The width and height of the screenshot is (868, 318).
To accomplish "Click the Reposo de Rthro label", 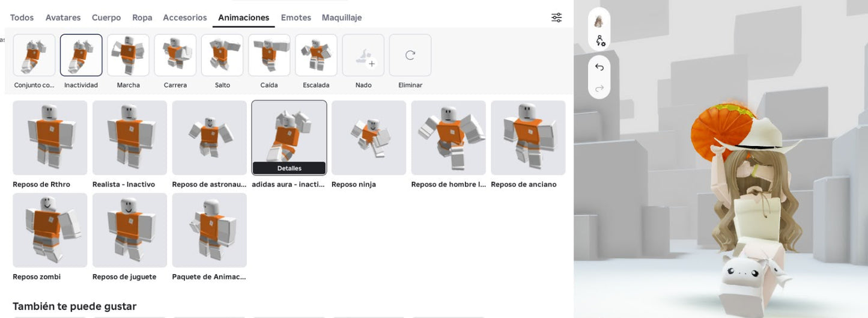I will point(41,185).
